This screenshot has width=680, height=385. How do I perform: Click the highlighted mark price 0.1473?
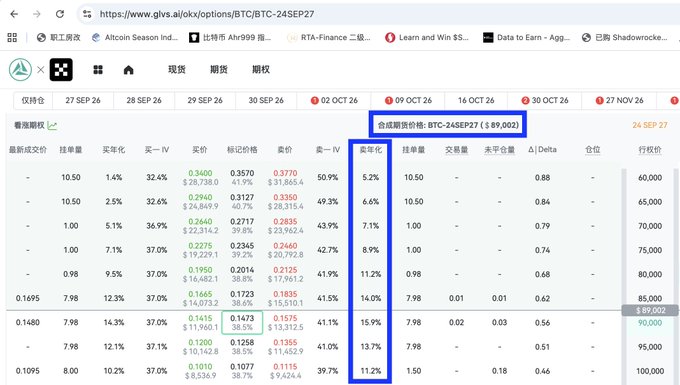242,318
